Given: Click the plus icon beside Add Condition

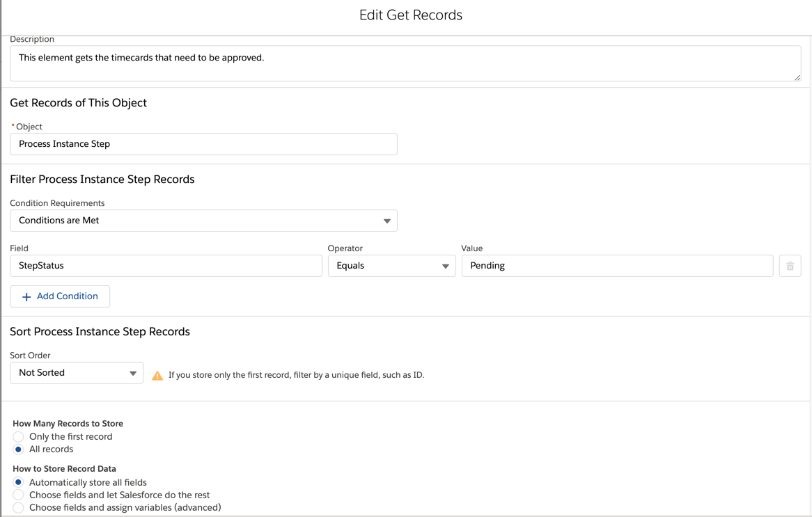Looking at the screenshot, I should click(x=26, y=296).
